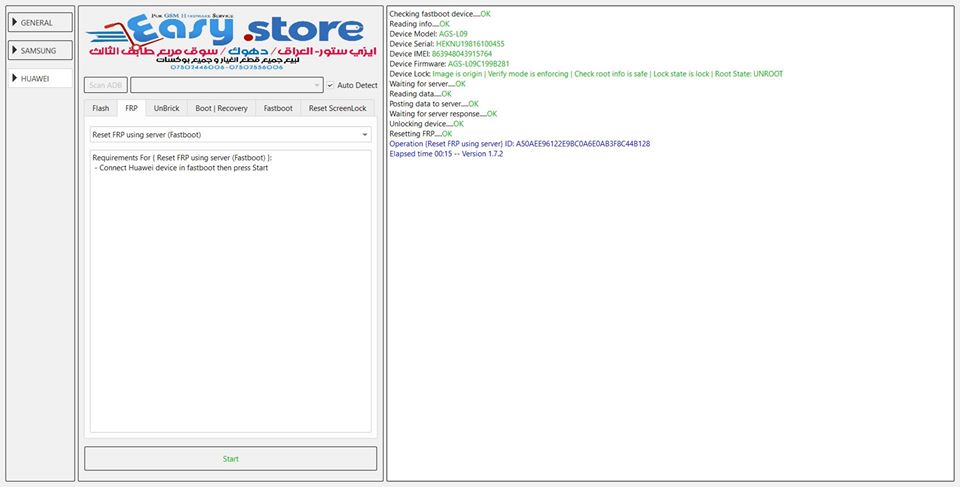Viewport: 960px width, 487px height.
Task: Click the Easy.store logo banner
Action: pos(230,41)
